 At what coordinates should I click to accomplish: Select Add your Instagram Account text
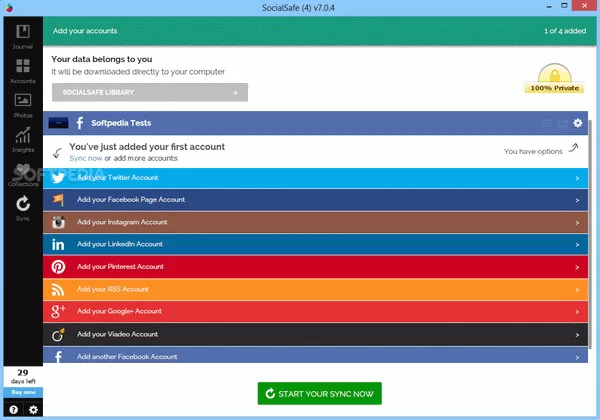pos(122,222)
